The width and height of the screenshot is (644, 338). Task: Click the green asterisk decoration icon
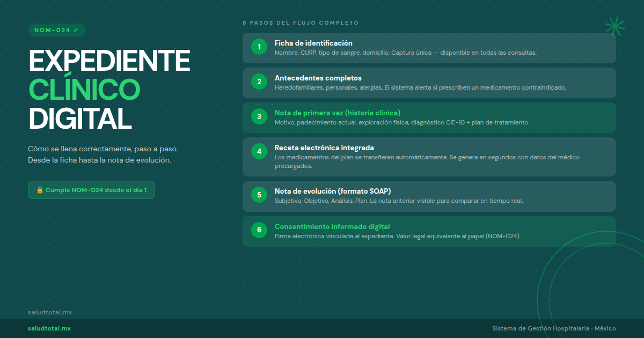coord(614,26)
